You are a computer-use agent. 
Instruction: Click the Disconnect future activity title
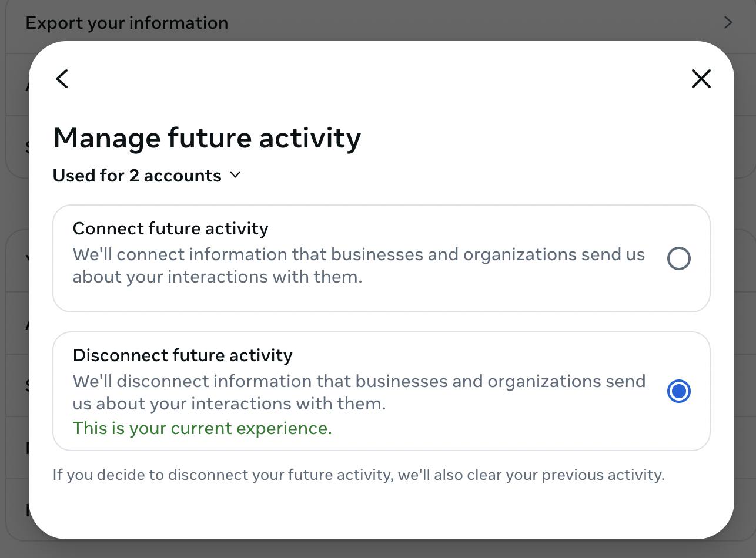point(182,355)
